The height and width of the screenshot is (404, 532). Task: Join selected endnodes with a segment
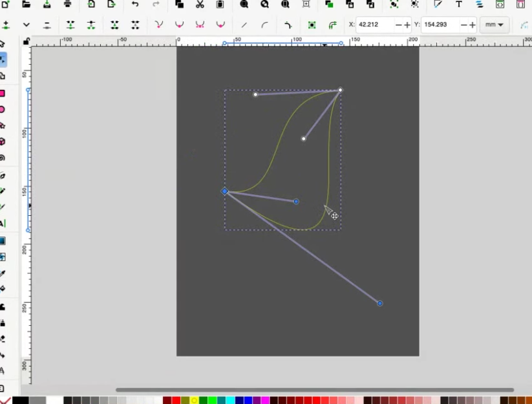click(x=114, y=25)
